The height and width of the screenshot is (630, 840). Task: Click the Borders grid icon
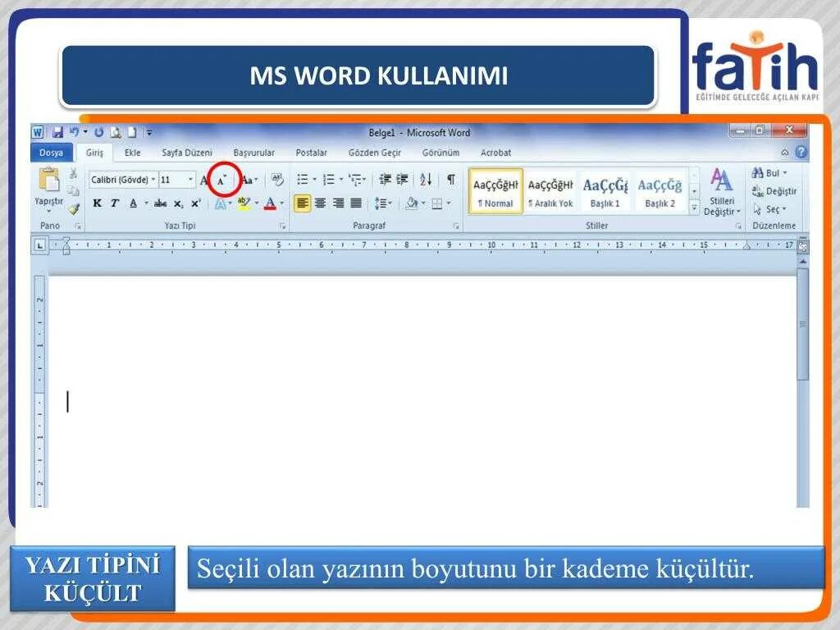(437, 203)
